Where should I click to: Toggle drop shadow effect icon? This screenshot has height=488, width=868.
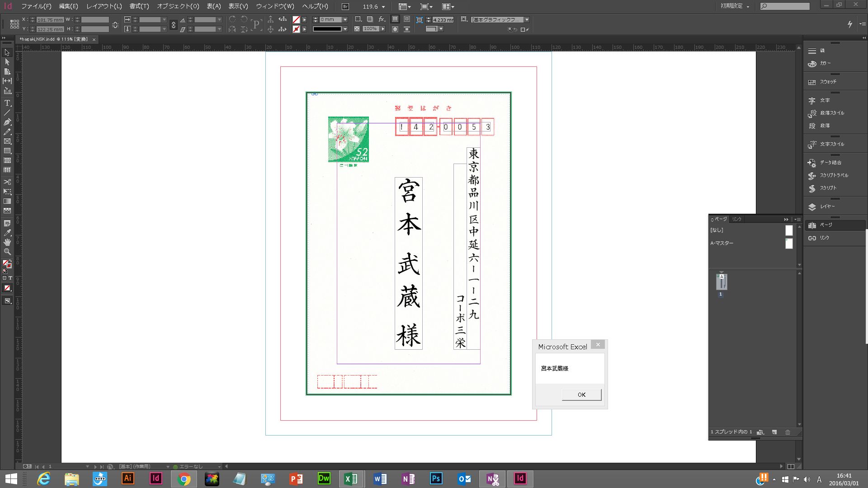pos(370,19)
